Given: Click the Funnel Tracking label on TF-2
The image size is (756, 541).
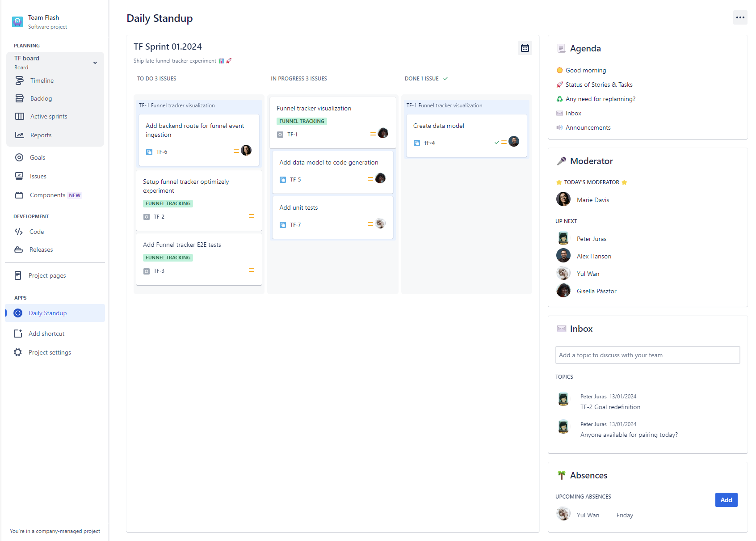Looking at the screenshot, I should click(x=168, y=203).
